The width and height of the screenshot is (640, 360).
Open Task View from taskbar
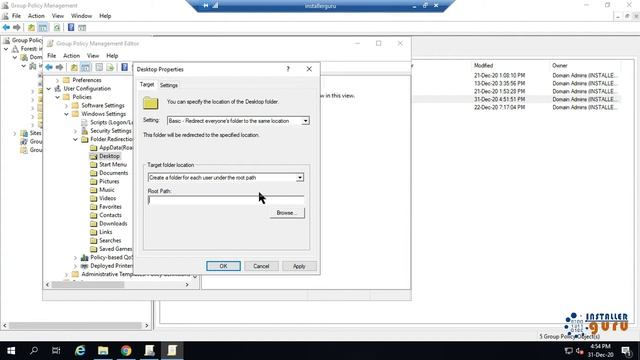click(56, 351)
